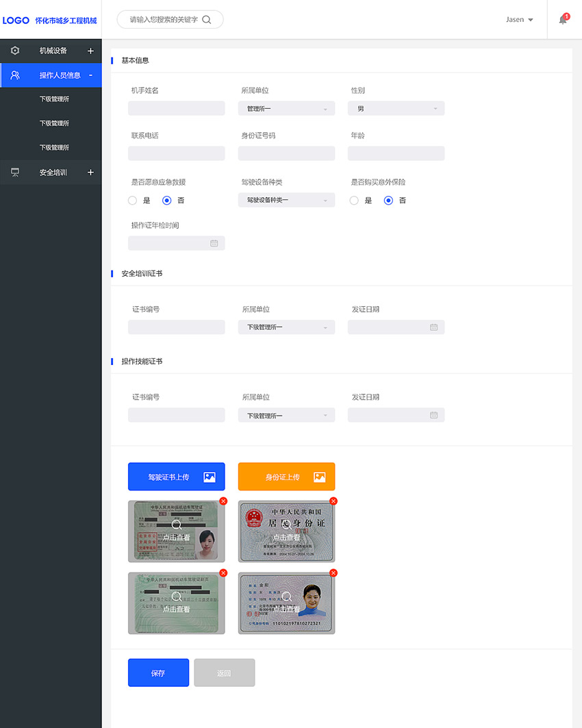The width and height of the screenshot is (582, 728).
Task: Open calendar for 操作证年检时间 date field
Action: pyautogui.click(x=214, y=243)
